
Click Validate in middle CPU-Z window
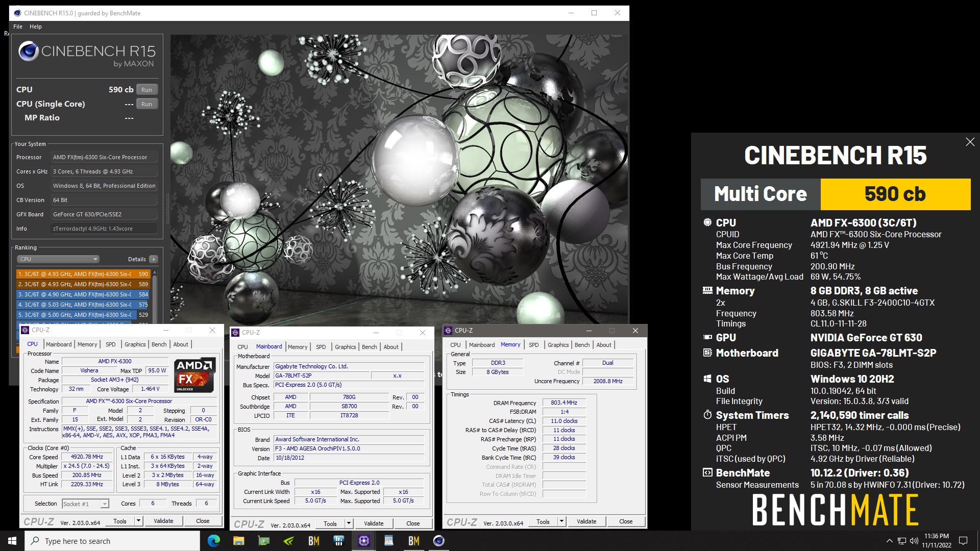(374, 523)
